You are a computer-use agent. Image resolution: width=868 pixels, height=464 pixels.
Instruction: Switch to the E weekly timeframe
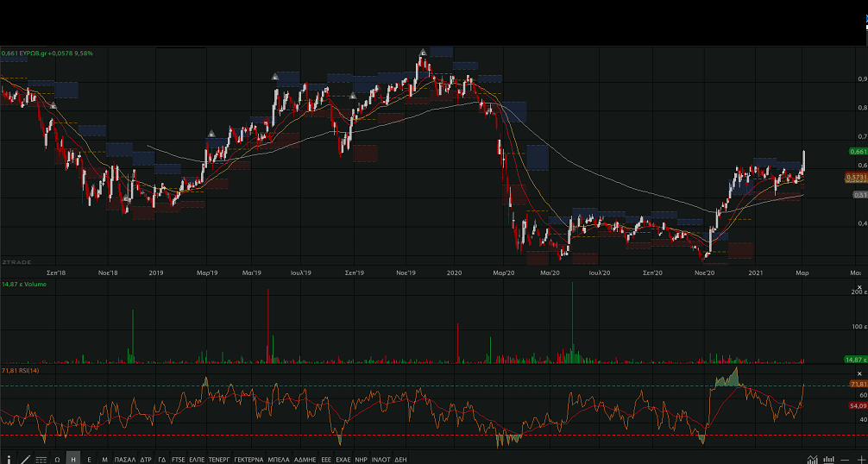click(89, 459)
